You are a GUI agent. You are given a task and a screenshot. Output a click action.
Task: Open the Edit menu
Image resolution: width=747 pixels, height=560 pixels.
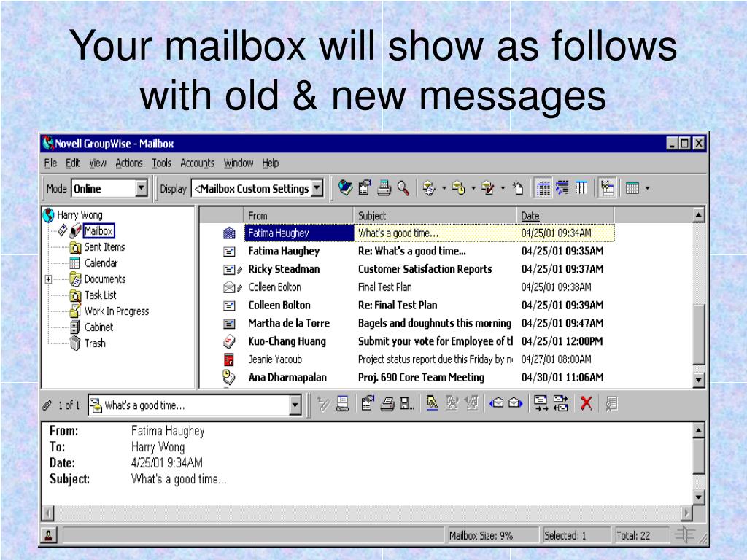click(x=72, y=163)
